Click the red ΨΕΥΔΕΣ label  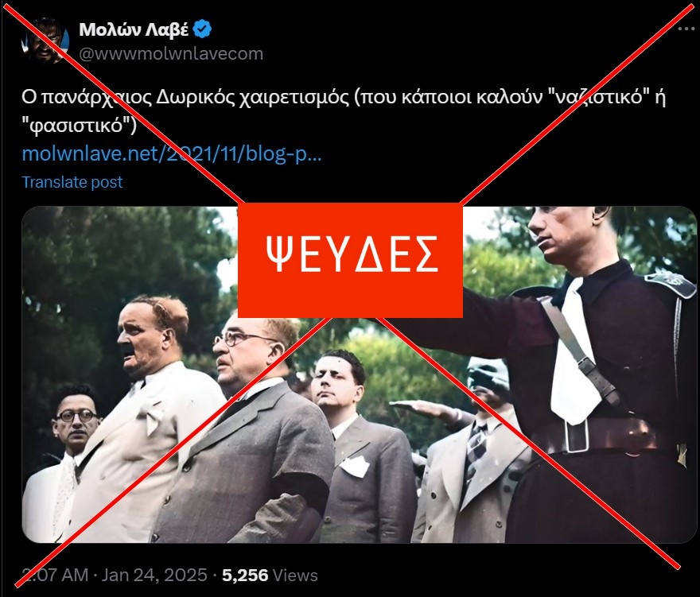tap(350, 260)
